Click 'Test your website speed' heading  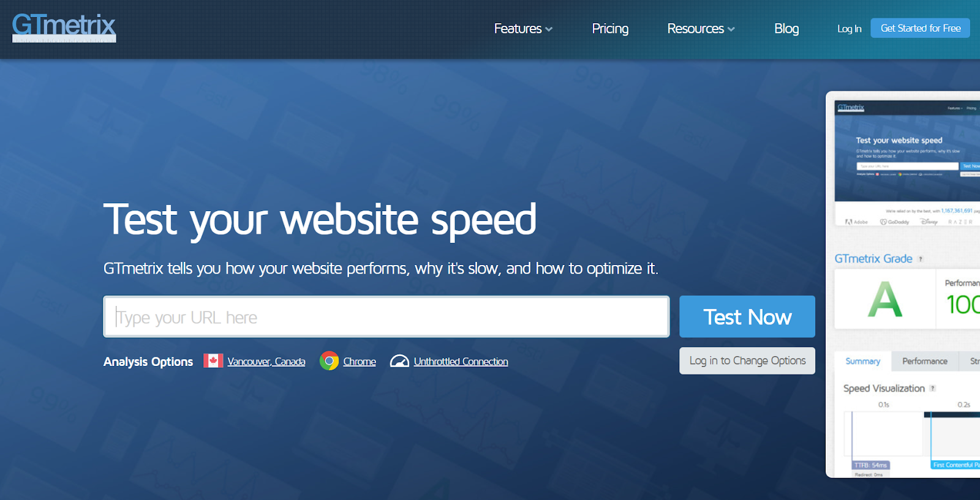[320, 220]
